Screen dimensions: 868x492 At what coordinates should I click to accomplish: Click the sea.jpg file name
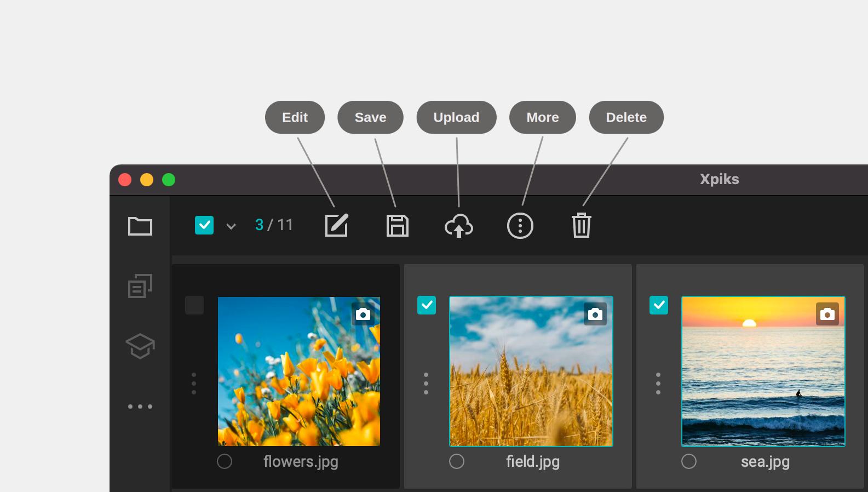(x=765, y=462)
